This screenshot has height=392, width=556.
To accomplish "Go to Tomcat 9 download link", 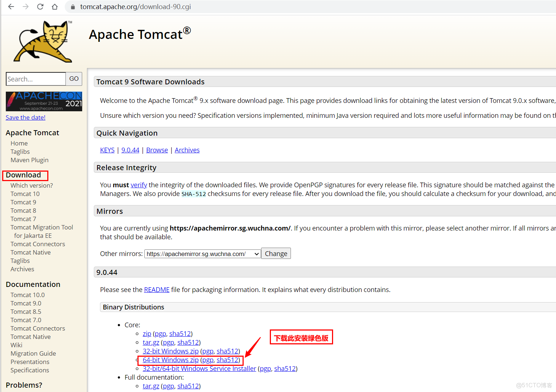I will (23, 202).
